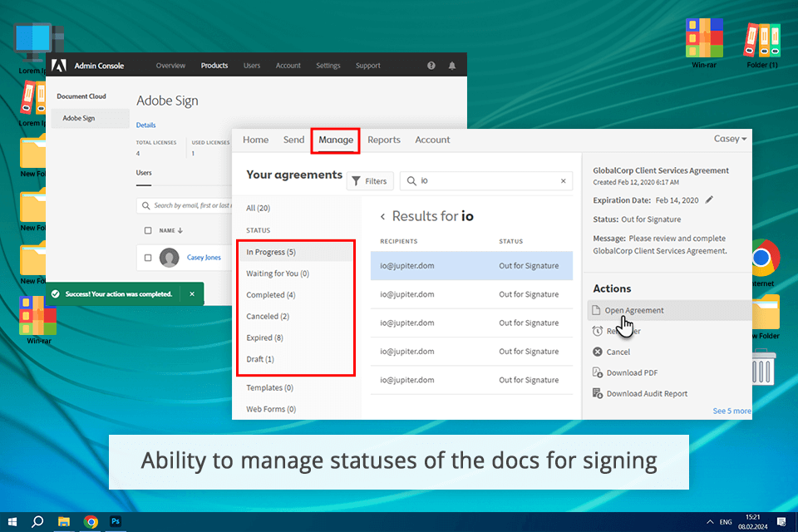Click the Download PDF icon
This screenshot has width=798, height=532.
(598, 372)
